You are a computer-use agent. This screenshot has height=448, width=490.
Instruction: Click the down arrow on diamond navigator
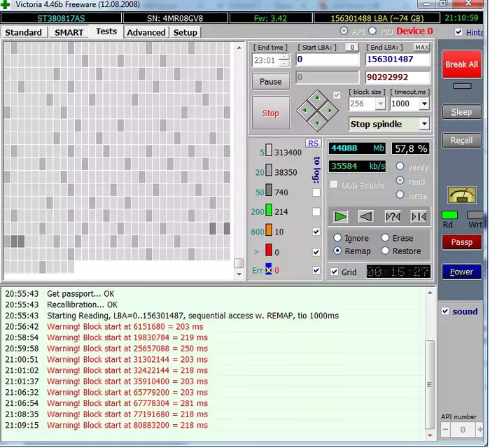coord(318,122)
